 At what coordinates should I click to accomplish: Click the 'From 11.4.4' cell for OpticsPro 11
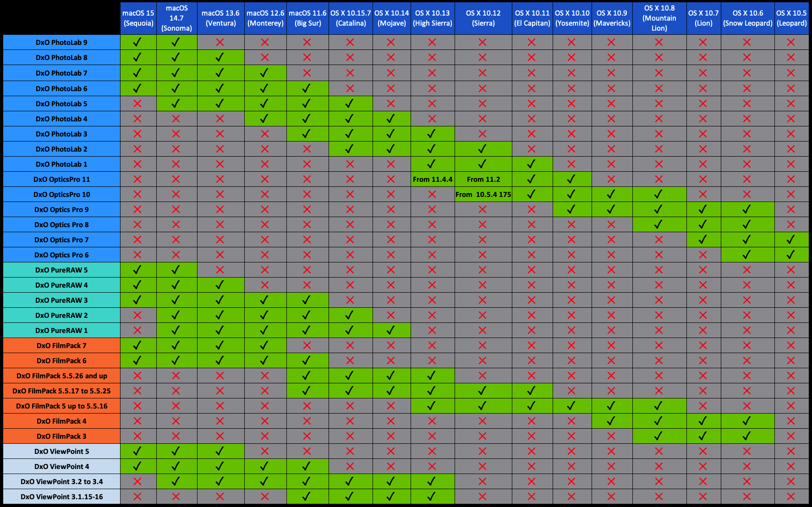coord(432,179)
